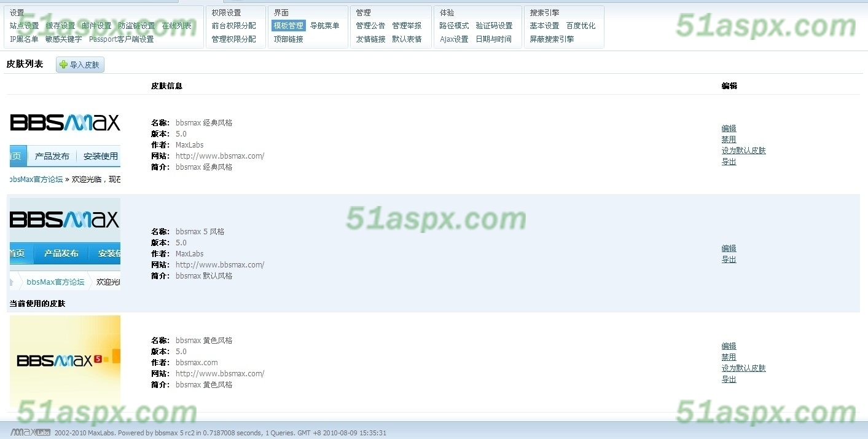Open the IP黑名单 blacklist page
Screen dimensions: 868x439
pos(24,39)
